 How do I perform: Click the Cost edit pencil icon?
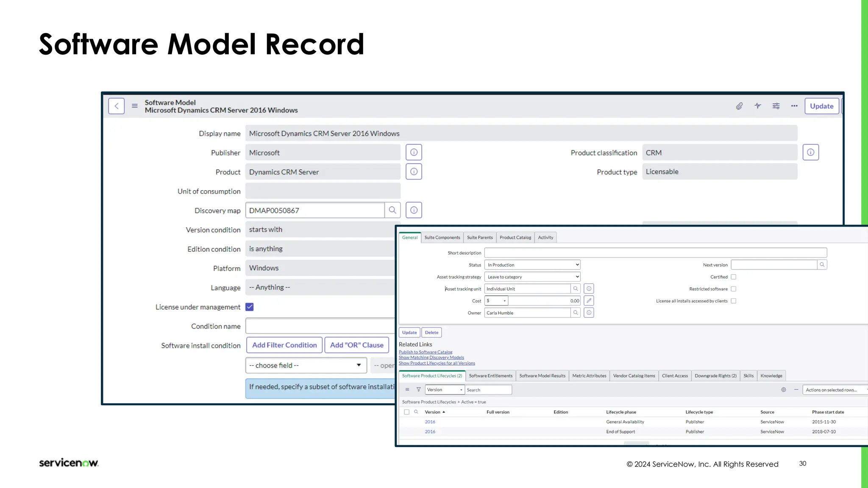[x=589, y=301]
